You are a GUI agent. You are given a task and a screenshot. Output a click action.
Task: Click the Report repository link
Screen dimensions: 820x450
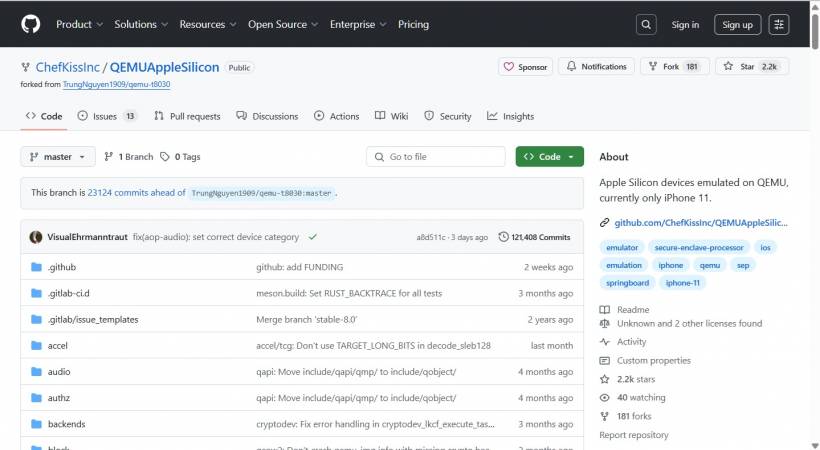634,435
